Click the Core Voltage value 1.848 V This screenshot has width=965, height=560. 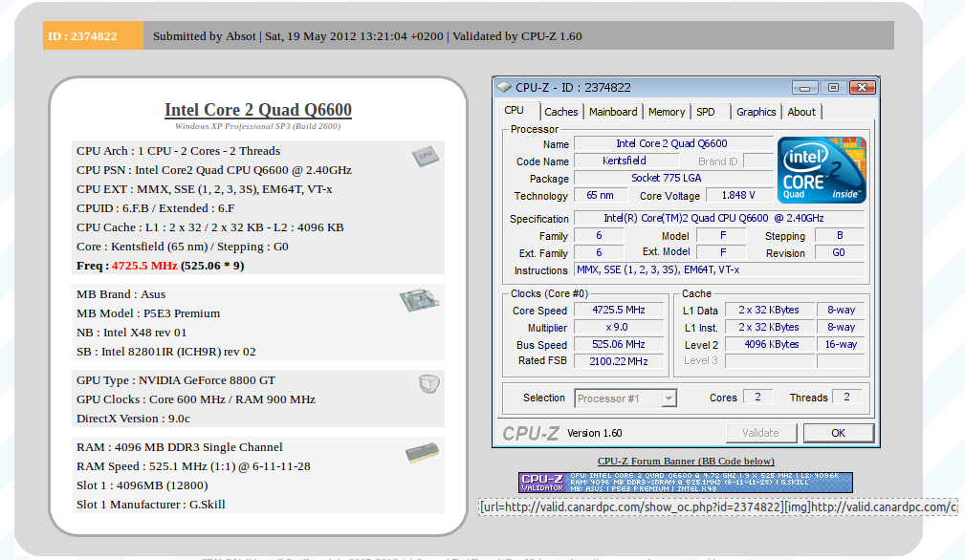pyautogui.click(x=738, y=195)
